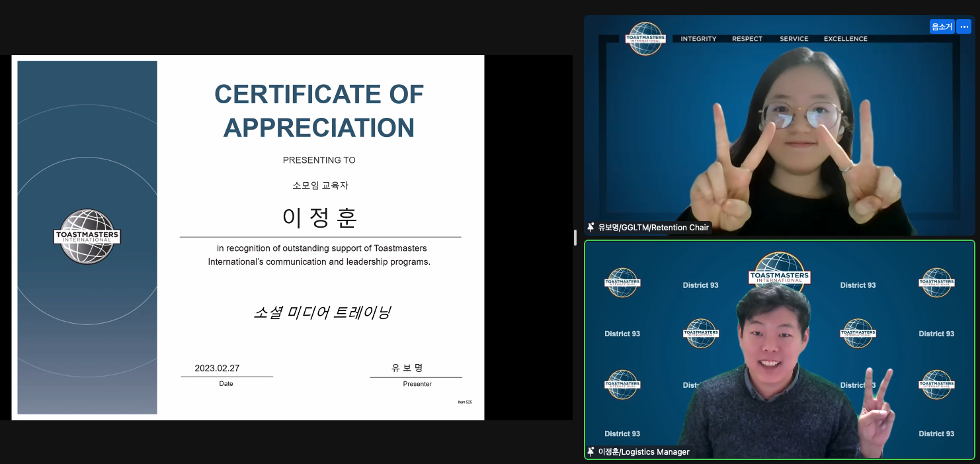Click INTEGRITY in the top video banner
This screenshot has width=980, height=464.
[698, 39]
